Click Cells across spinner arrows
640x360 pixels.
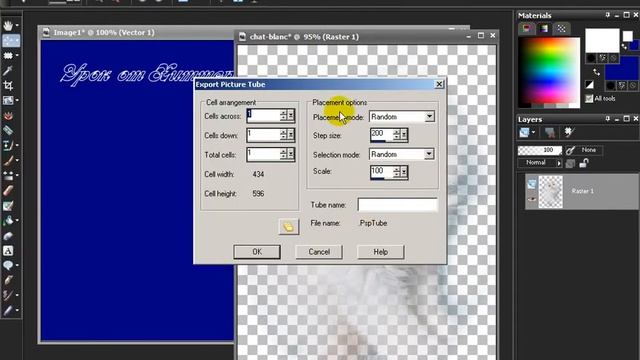(x=284, y=116)
